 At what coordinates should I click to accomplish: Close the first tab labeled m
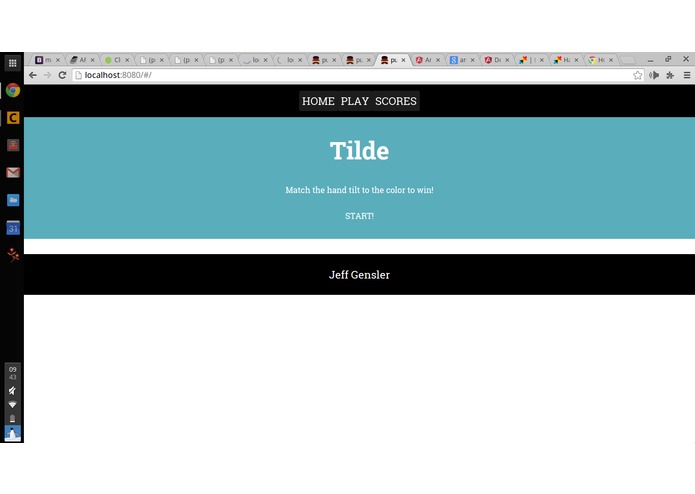58,60
